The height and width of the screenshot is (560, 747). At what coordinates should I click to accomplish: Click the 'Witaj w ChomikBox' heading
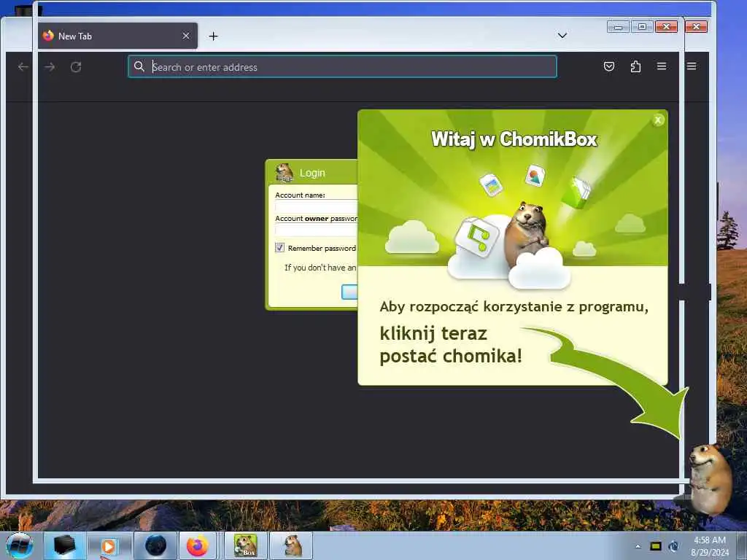point(514,139)
